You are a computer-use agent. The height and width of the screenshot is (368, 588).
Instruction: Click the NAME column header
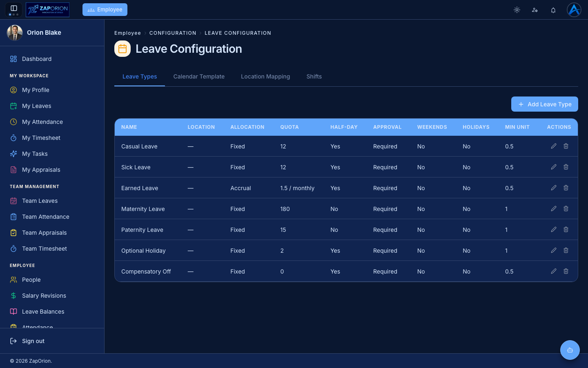[129, 127]
